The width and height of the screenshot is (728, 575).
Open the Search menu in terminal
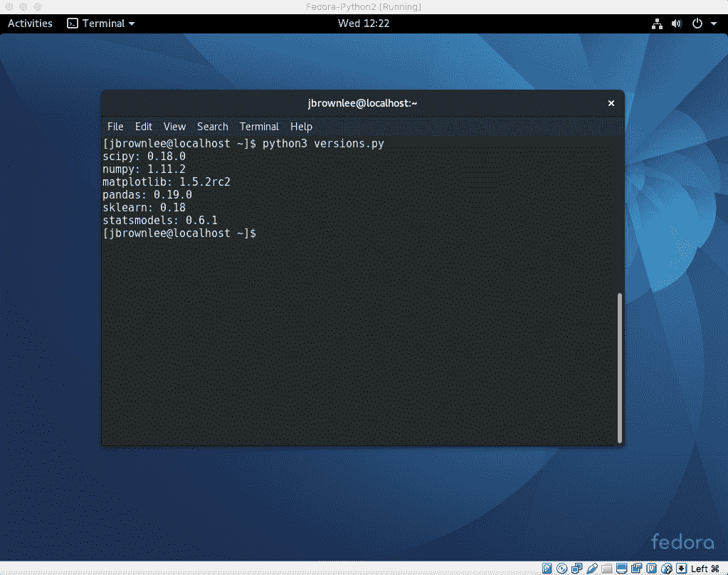pyautogui.click(x=213, y=127)
